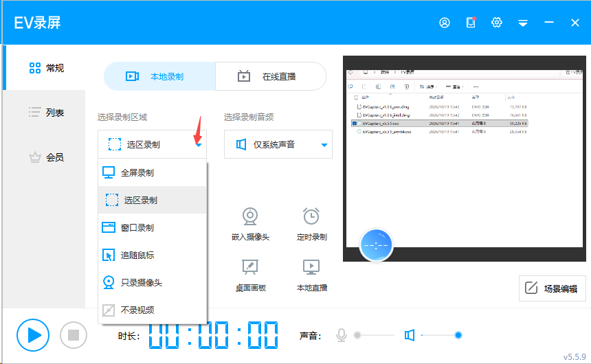Viewport: 591px width, 364px height.
Task: Open the user account icon
Action: (x=445, y=23)
